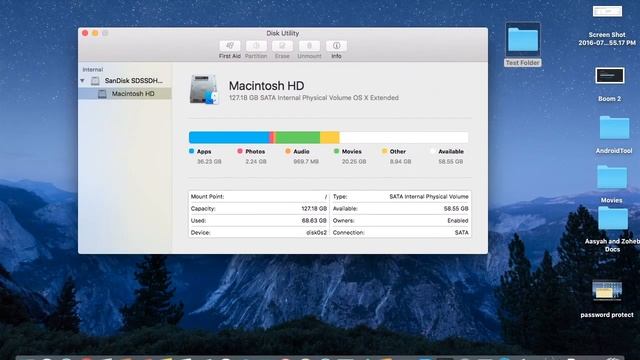
Task: Click the Macintosh HD drive icon
Action: [x=204, y=90]
